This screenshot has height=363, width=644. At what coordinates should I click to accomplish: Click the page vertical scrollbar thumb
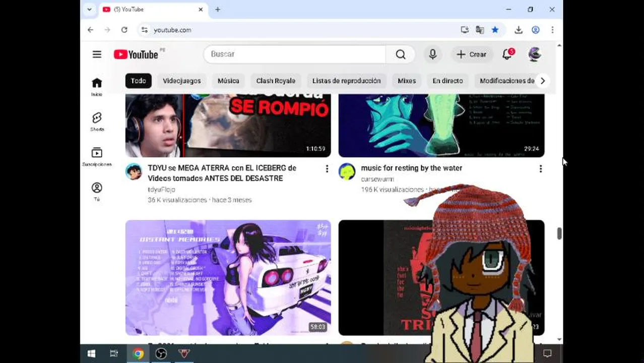[x=559, y=234]
